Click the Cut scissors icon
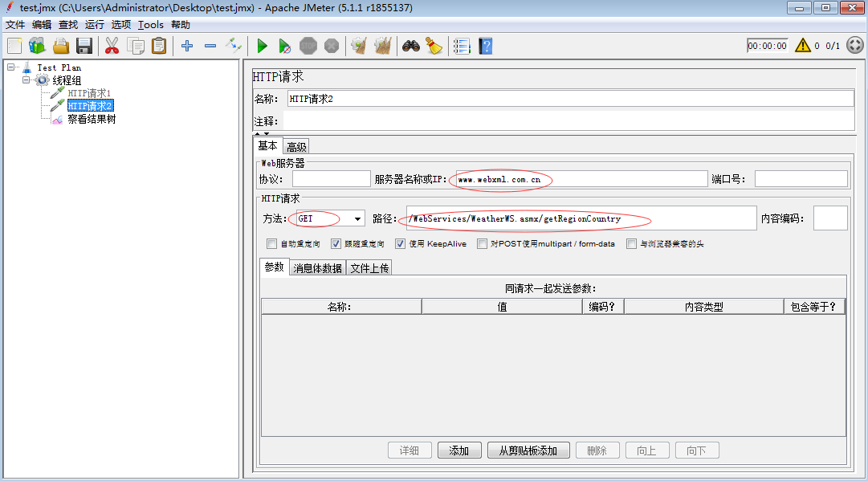The image size is (868, 481). (x=112, y=46)
